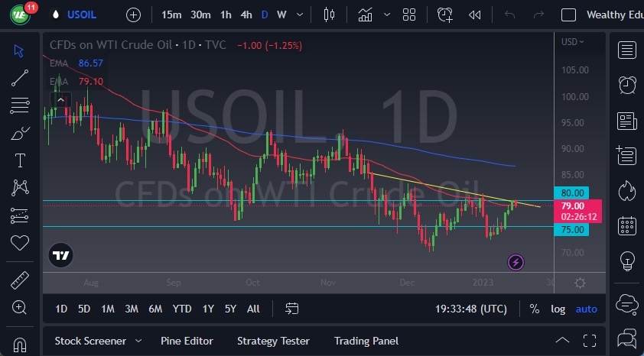Open the Watchlist panel icon

click(x=628, y=50)
